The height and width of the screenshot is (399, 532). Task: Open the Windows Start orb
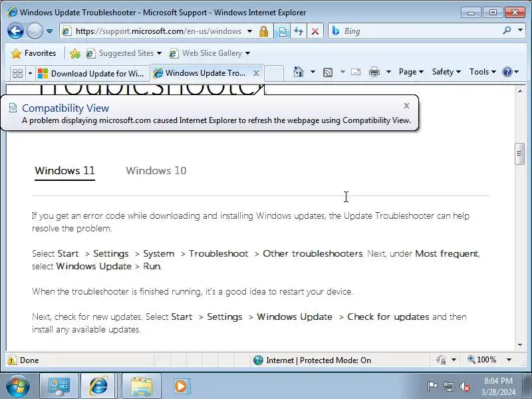(17, 386)
